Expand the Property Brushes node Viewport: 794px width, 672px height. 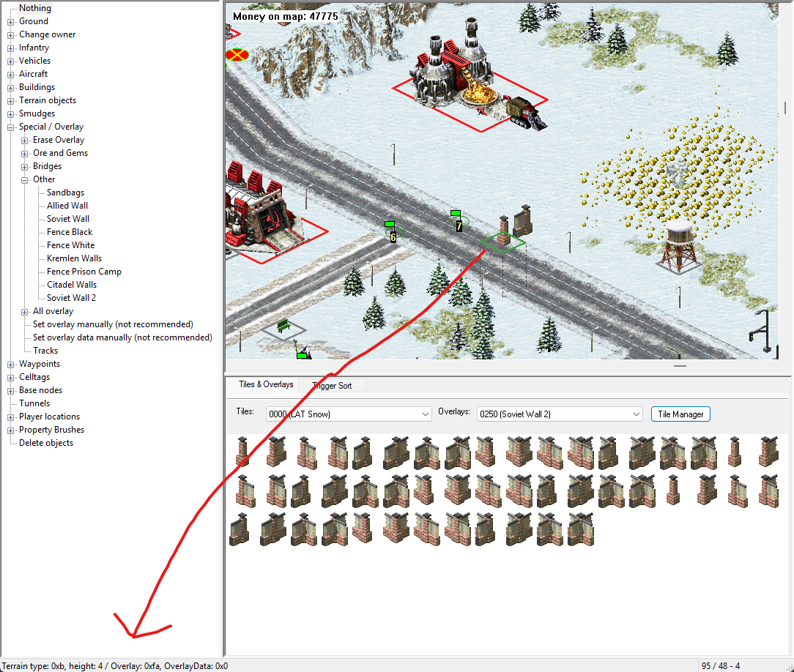pos(11,430)
